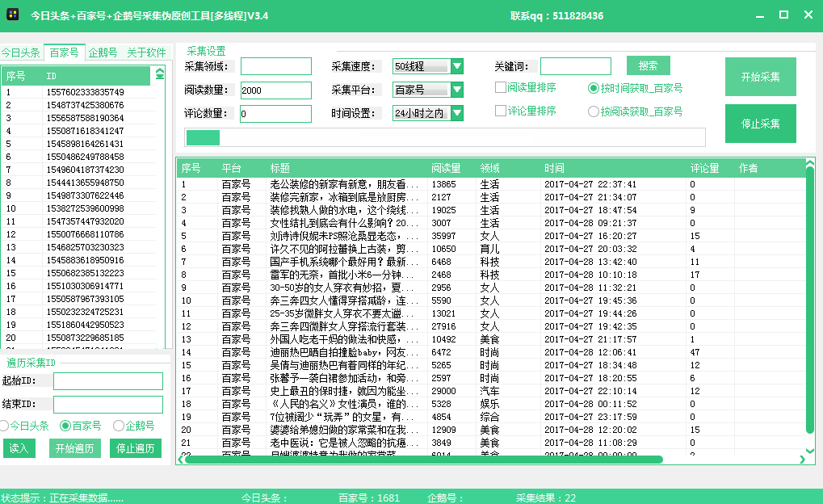The height and width of the screenshot is (504, 823).
Task: Switch to the 今日头条 tab
Action: (21, 52)
